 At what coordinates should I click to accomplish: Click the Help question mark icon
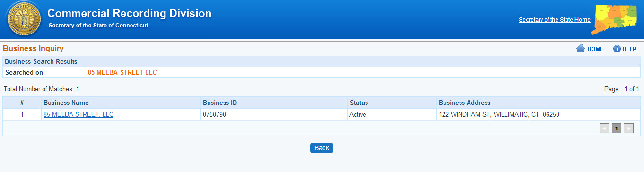tap(617, 49)
